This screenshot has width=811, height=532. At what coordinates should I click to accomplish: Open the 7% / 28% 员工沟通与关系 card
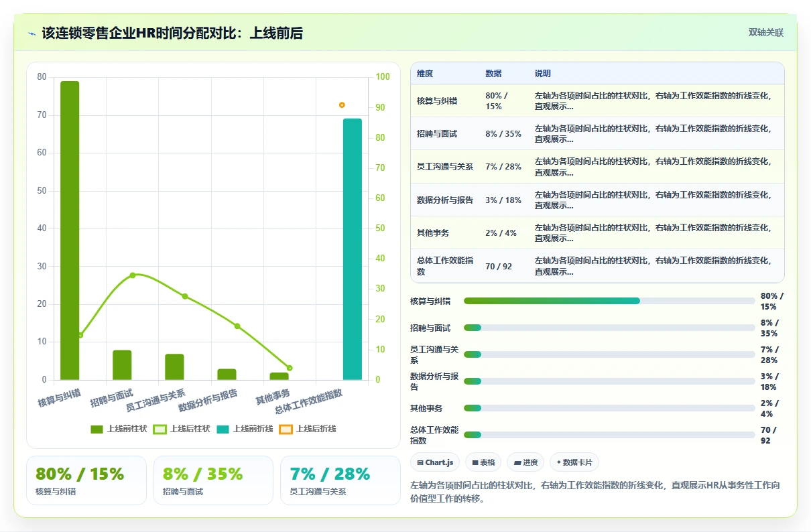tap(340, 480)
